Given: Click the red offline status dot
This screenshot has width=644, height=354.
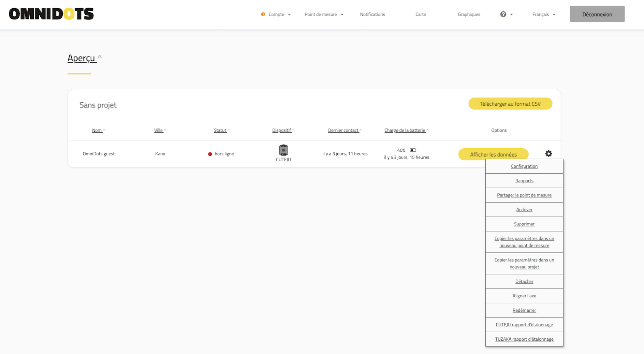Looking at the screenshot, I should (x=210, y=154).
